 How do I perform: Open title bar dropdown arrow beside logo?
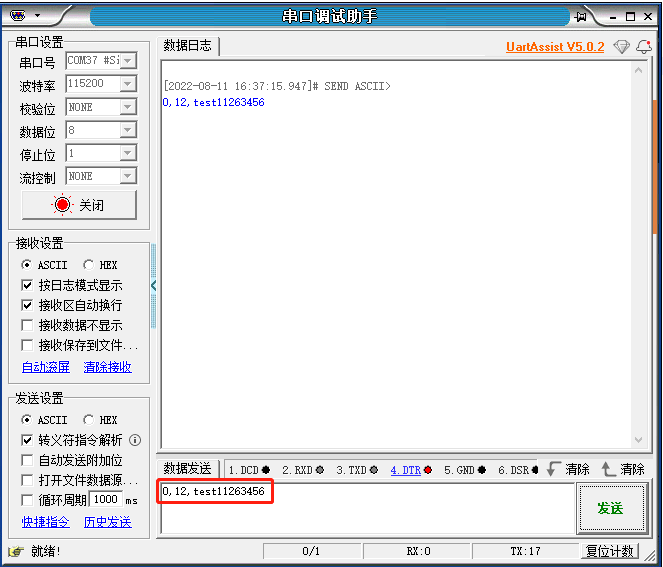pyautogui.click(x=38, y=16)
